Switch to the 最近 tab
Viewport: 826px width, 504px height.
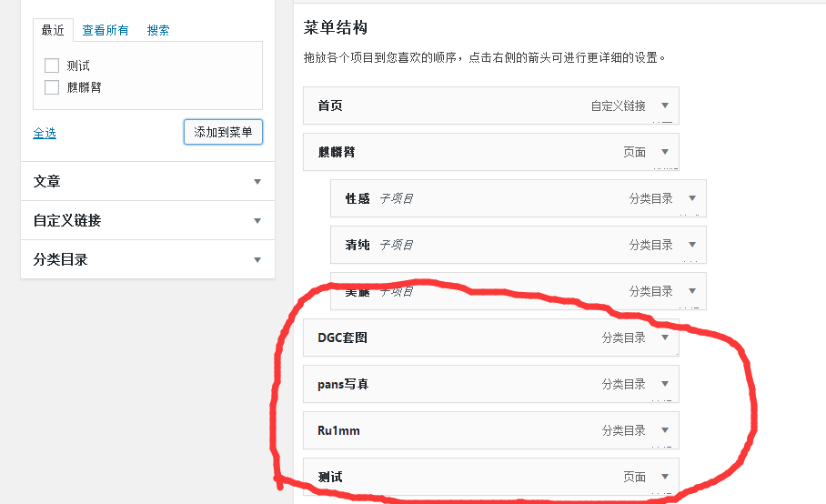53,30
